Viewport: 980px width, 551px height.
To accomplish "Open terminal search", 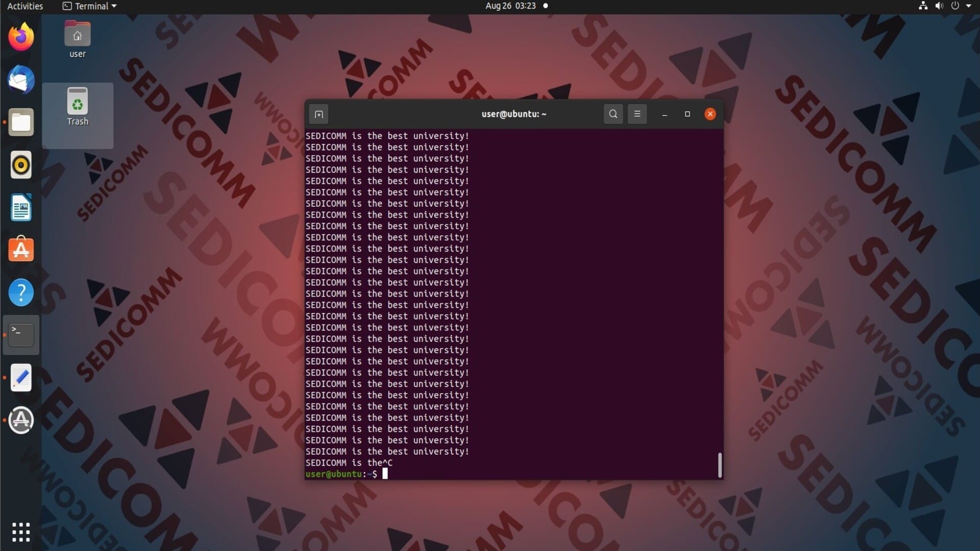I will (x=613, y=114).
